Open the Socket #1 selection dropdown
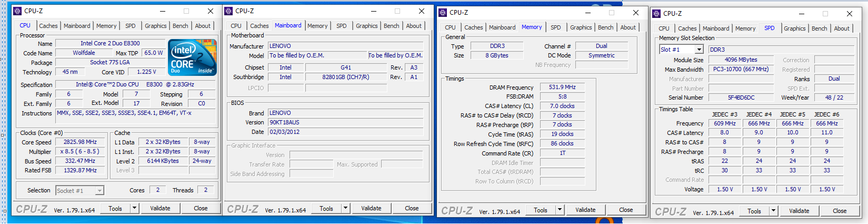 [99, 191]
